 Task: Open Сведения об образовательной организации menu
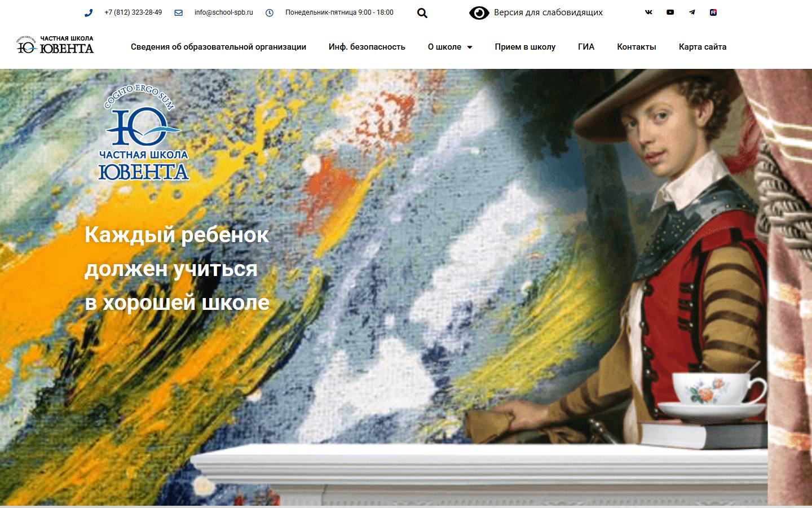[218, 47]
